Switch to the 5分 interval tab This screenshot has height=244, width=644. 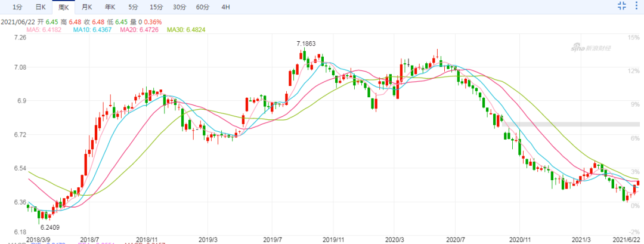click(133, 7)
